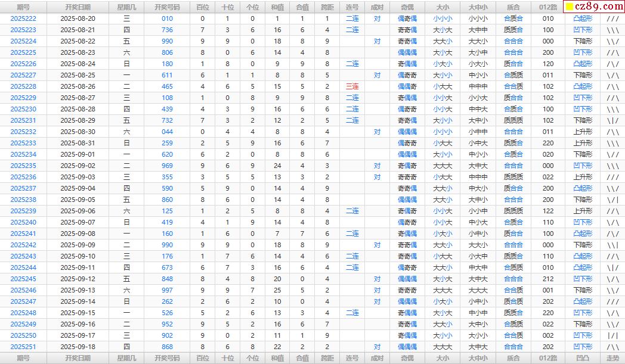
Task: Click the 凹凸 header in the bottom row
Action: tap(583, 359)
